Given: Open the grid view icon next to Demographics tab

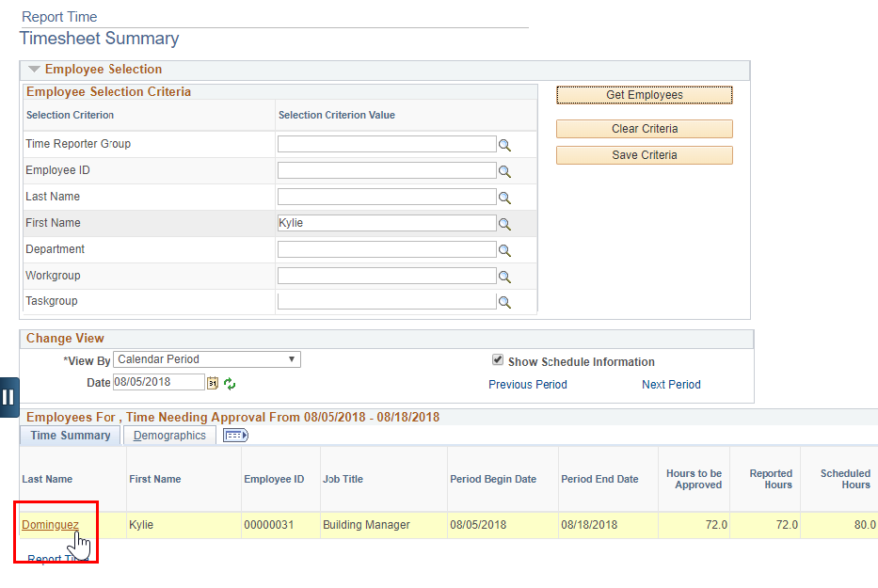Looking at the screenshot, I should (235, 435).
